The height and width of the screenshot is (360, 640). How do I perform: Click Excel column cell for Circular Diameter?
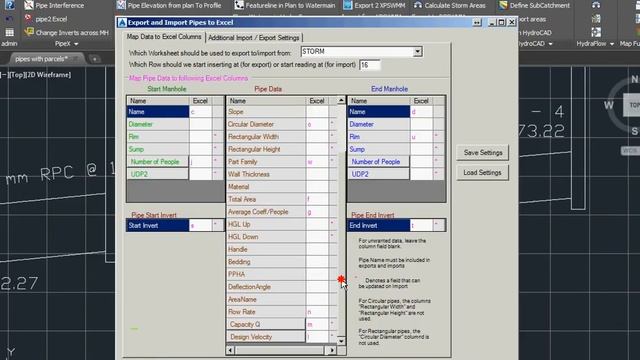click(x=317, y=124)
